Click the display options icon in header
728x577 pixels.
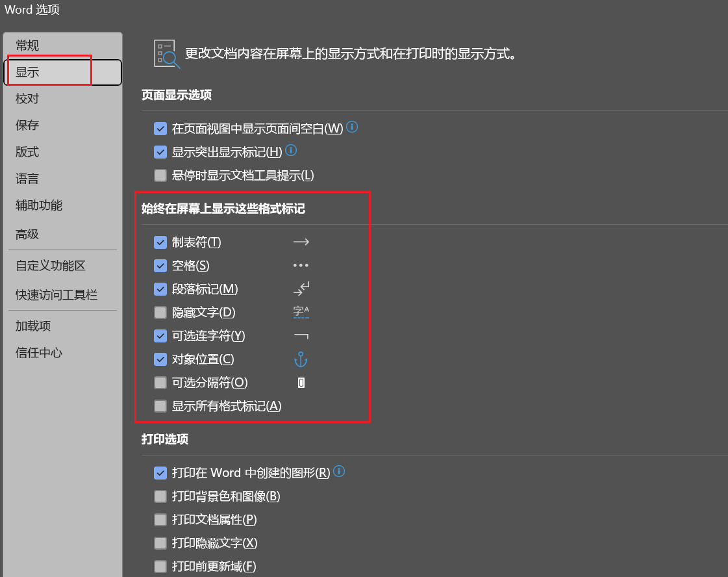pyautogui.click(x=166, y=53)
